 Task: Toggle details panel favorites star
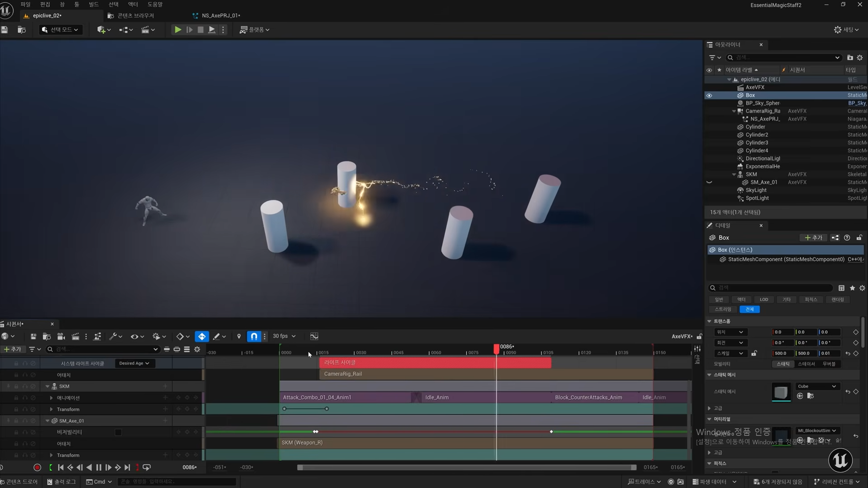coord(852,288)
